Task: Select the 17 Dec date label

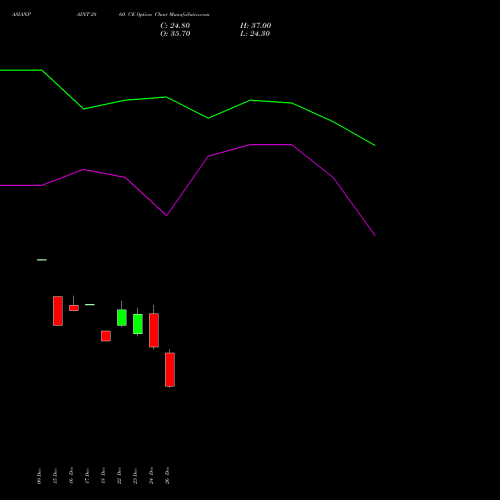Action: click(87, 475)
